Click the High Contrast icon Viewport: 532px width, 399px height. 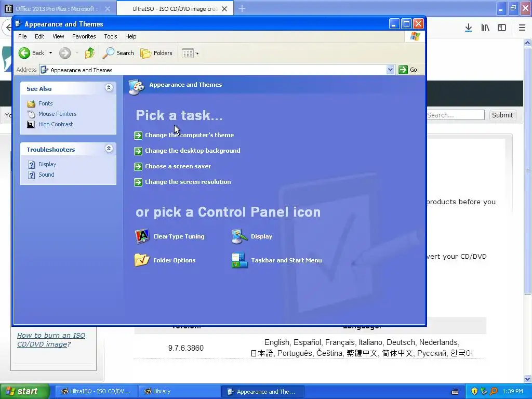pyautogui.click(x=31, y=125)
